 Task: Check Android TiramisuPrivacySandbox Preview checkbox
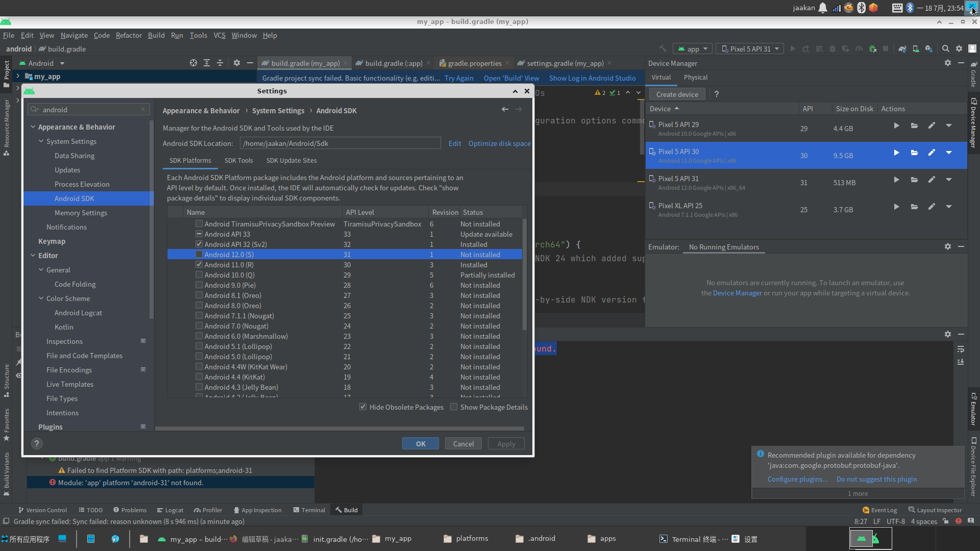point(199,223)
